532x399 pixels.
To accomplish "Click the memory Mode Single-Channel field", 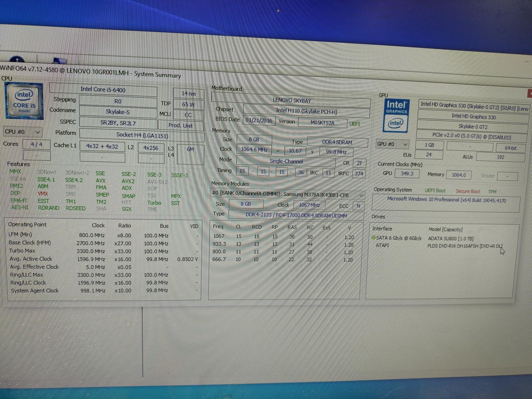I will (x=286, y=161).
